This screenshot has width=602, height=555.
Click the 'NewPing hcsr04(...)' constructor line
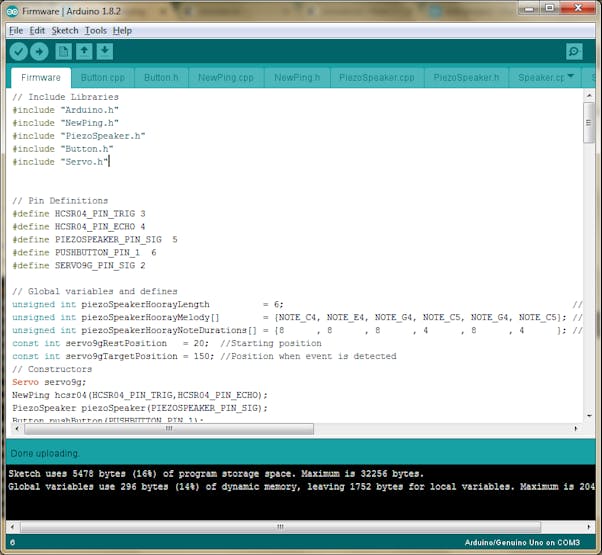[140, 395]
